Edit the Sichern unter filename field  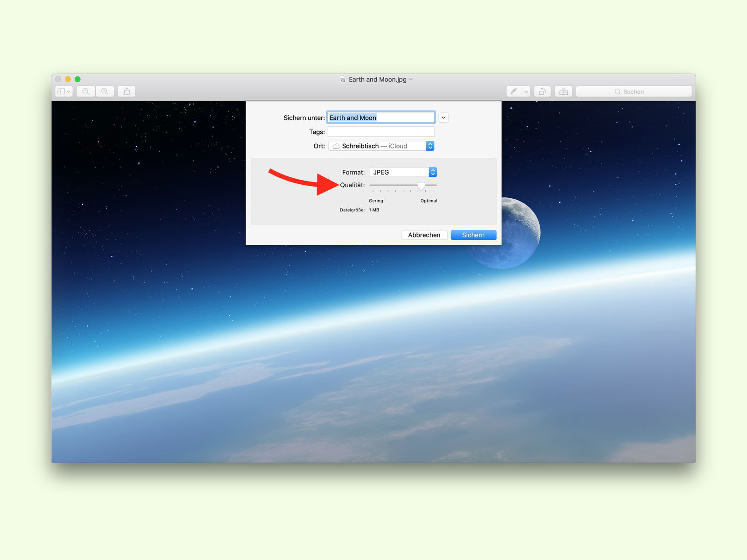click(x=381, y=118)
